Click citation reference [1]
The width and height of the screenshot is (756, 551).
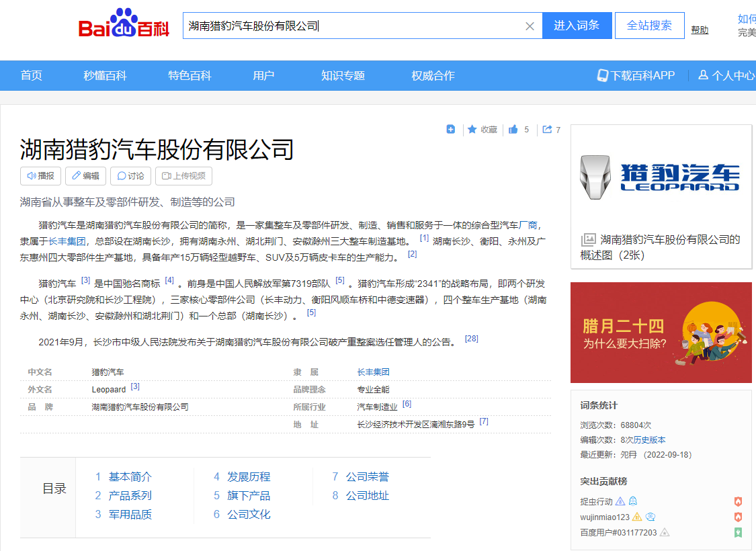pos(424,238)
